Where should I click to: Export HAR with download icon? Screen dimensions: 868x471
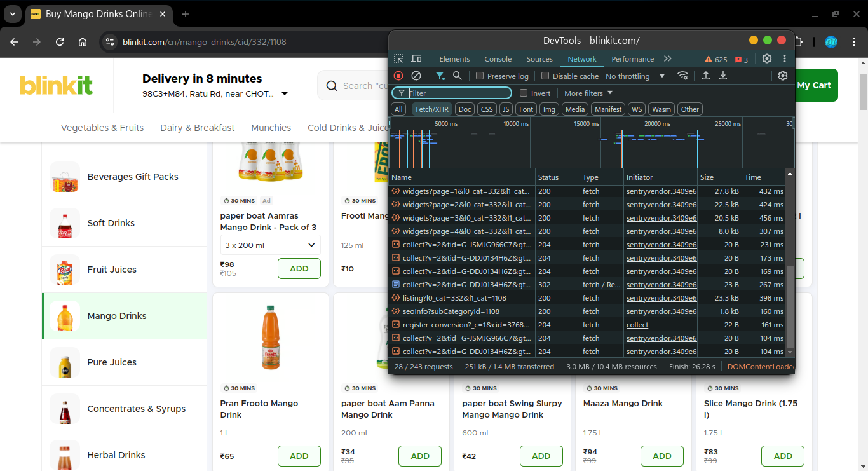[x=723, y=76]
